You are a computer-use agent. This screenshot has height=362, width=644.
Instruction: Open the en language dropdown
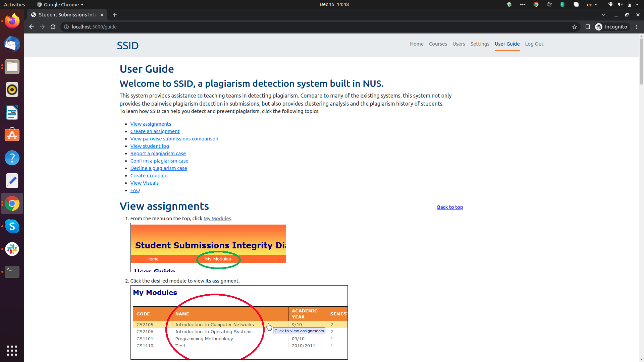click(592, 5)
